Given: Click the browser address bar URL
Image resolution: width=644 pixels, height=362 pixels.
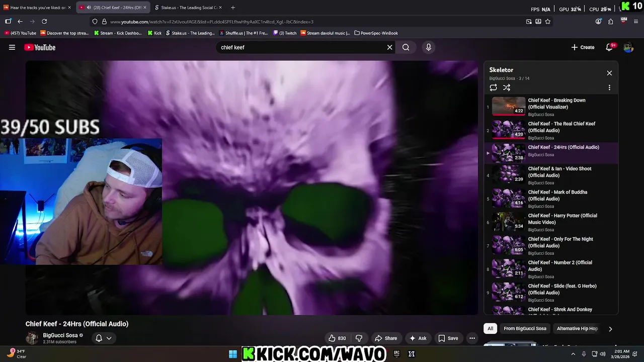Looking at the screenshot, I should pos(211,22).
